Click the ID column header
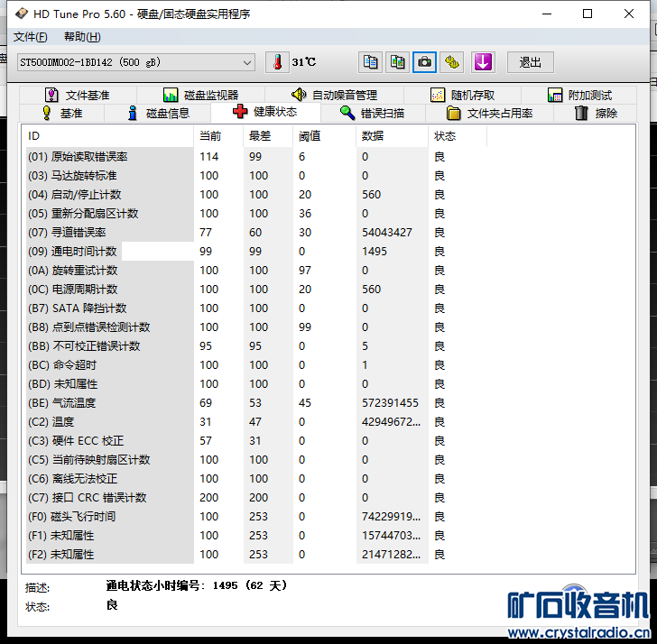 pos(109,136)
